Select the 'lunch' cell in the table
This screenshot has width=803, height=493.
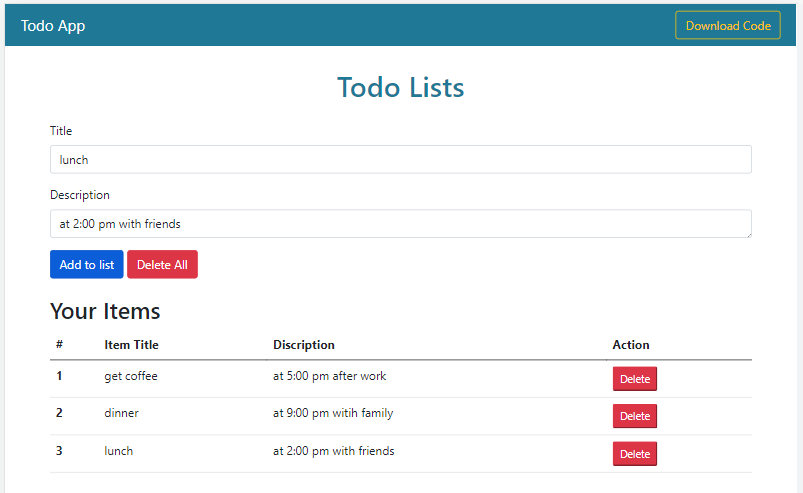point(119,451)
